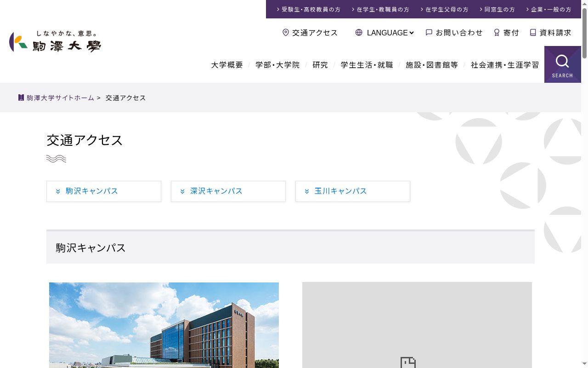Open the お問い合わせ link
588x368 pixels.
click(454, 33)
